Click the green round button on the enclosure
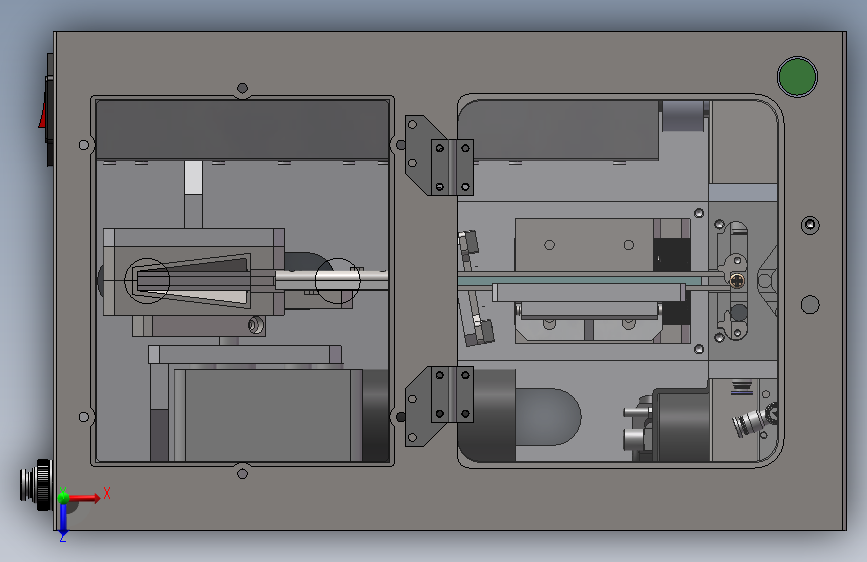Image resolution: width=867 pixels, height=562 pixels. click(x=797, y=76)
